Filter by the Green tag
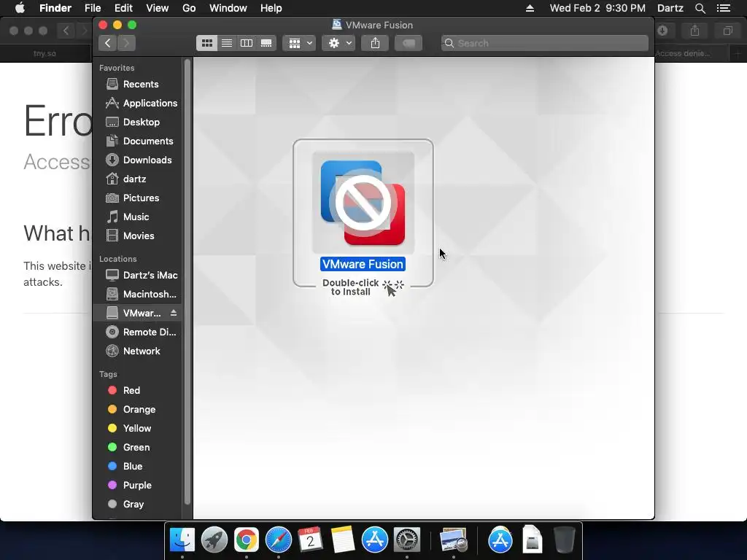747x560 pixels. [137, 448]
